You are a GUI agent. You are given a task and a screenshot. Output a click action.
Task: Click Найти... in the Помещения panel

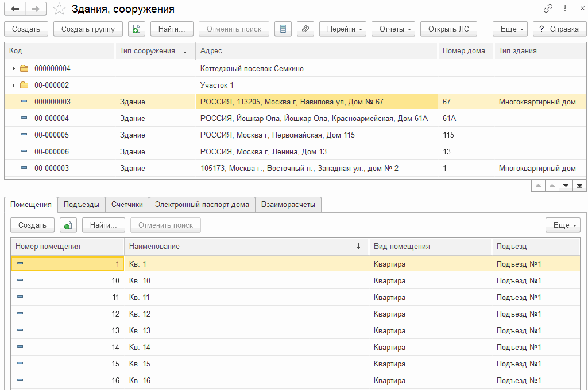click(103, 225)
